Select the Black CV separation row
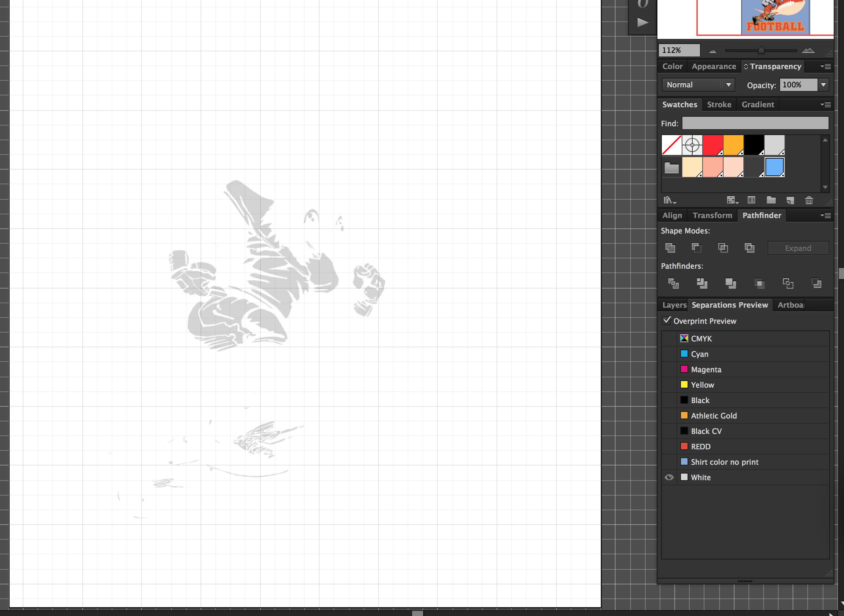 (x=745, y=431)
